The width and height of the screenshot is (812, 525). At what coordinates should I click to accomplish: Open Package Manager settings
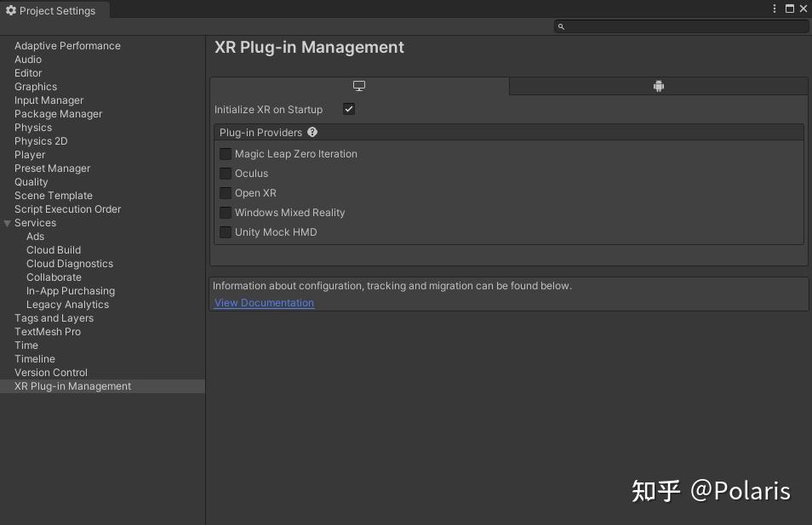tap(58, 114)
